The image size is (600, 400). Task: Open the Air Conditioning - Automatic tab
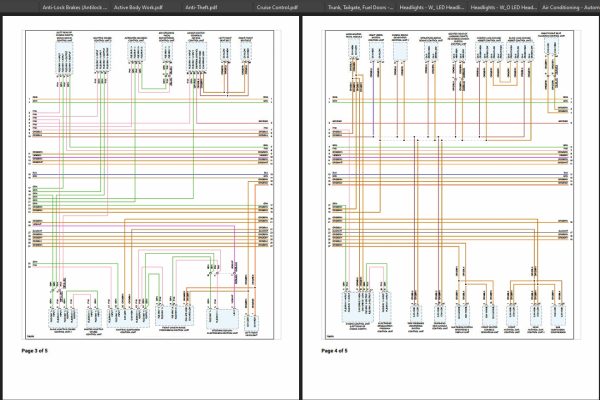[571, 7]
